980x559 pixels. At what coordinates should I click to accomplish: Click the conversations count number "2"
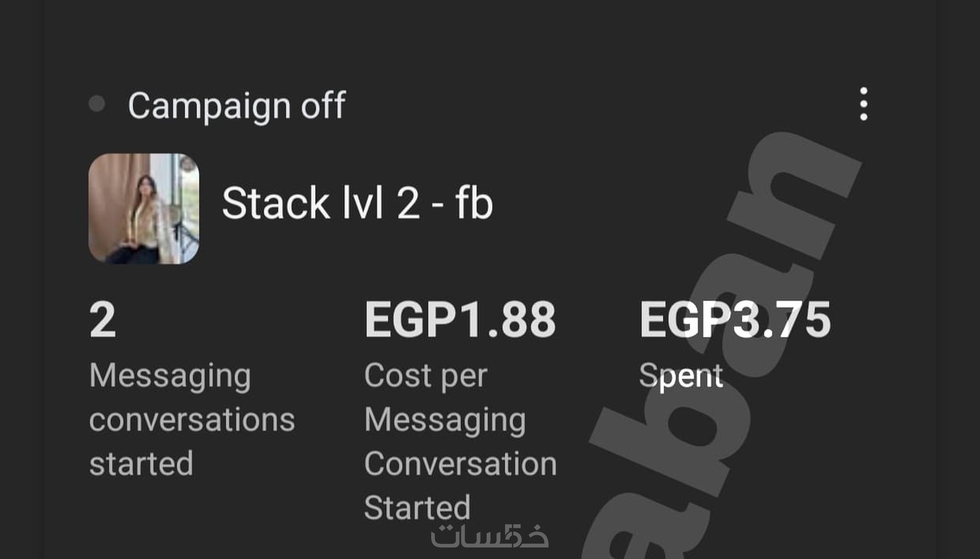point(103,320)
